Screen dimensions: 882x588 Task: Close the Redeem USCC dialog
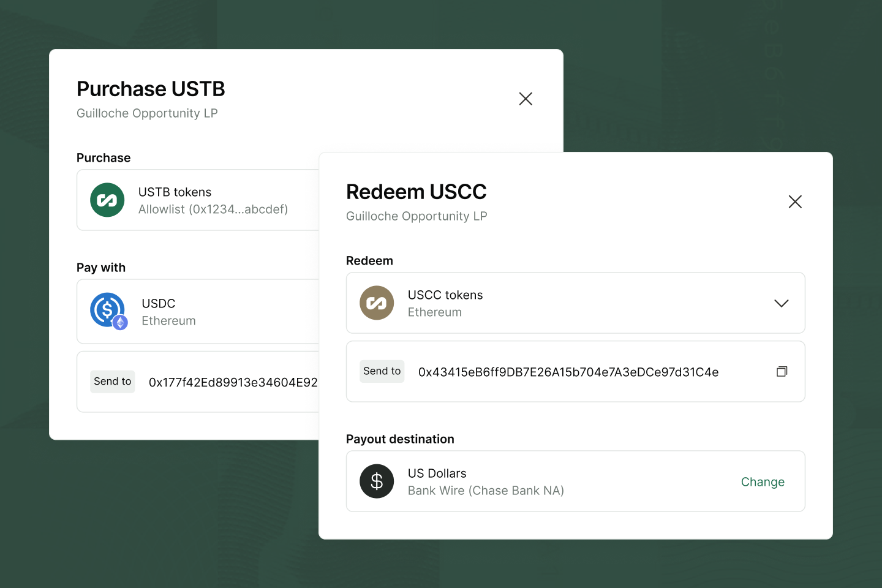click(x=795, y=202)
